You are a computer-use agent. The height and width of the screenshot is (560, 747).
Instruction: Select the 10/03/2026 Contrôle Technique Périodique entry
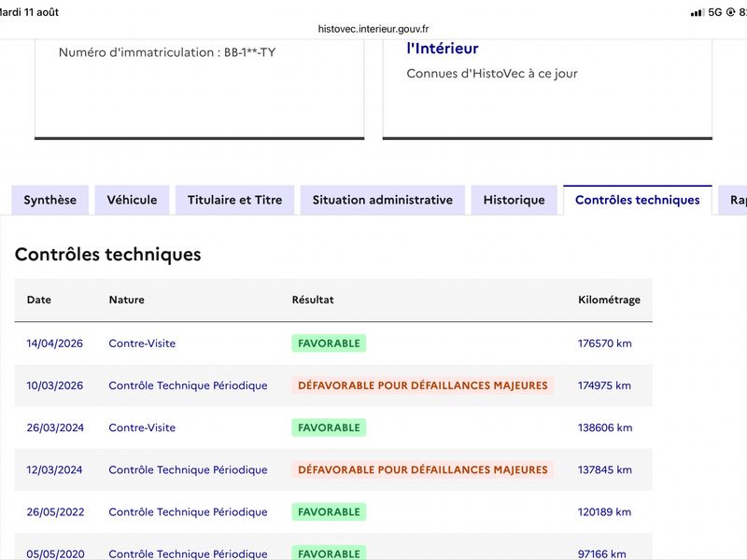[x=189, y=385]
